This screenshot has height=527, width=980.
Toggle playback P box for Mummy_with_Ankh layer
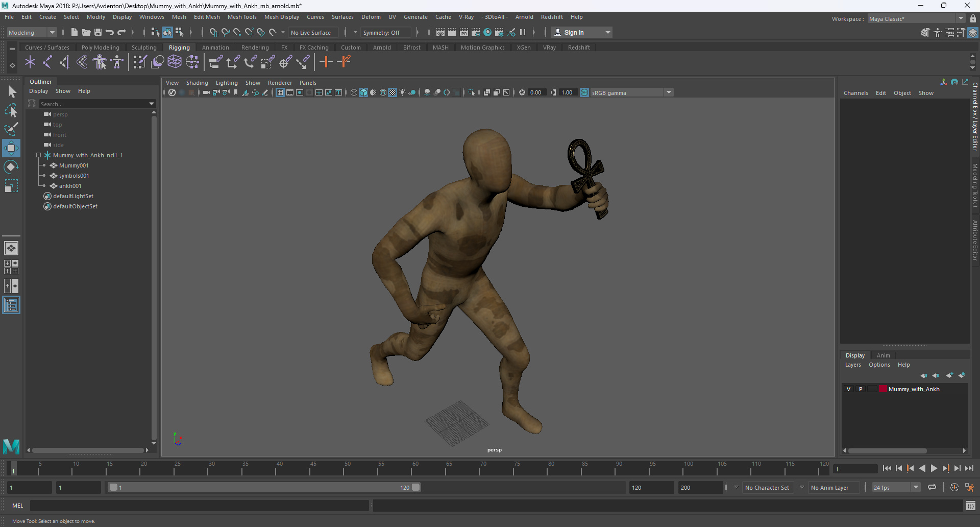coord(861,389)
